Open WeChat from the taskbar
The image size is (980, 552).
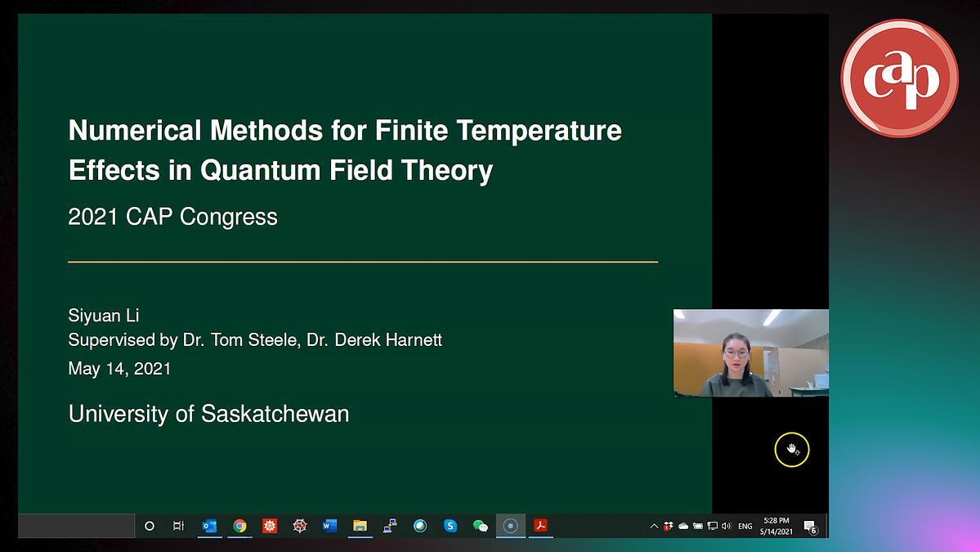tap(480, 526)
